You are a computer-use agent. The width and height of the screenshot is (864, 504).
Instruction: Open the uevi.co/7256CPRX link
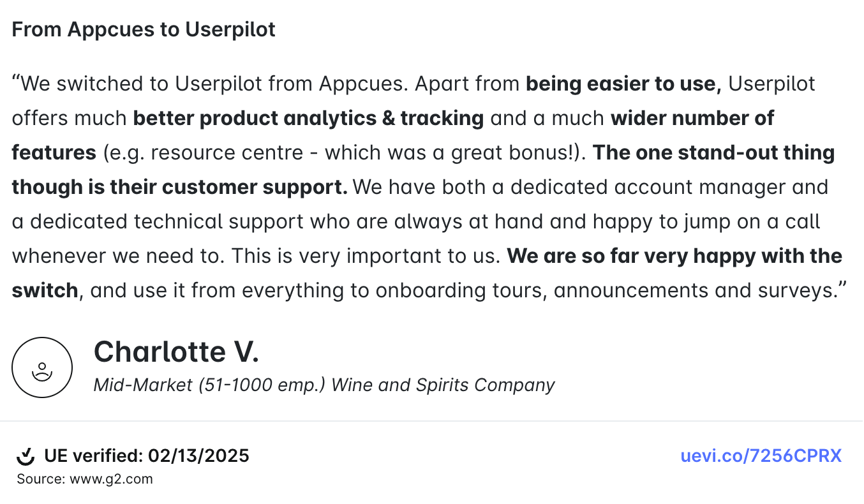point(761,456)
